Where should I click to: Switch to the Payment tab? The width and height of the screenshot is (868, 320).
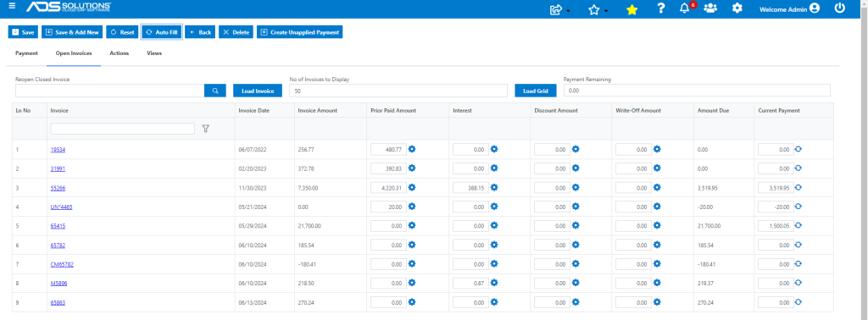pyautogui.click(x=26, y=53)
